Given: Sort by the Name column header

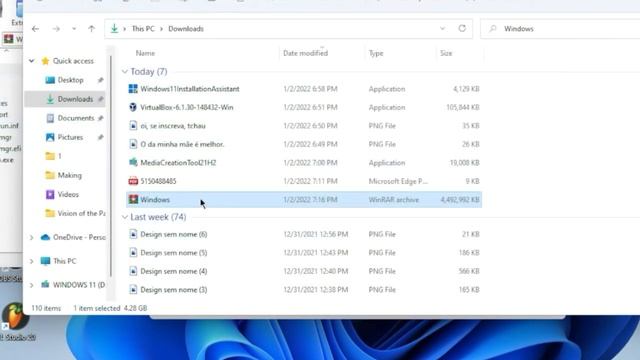Looking at the screenshot, I should click(145, 53).
